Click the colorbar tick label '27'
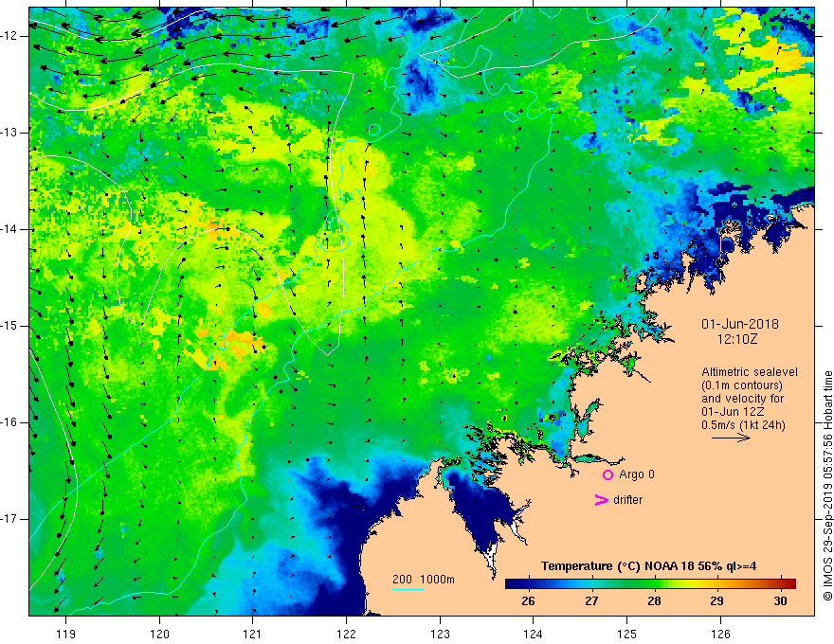The height and width of the screenshot is (644, 834). coord(591,601)
